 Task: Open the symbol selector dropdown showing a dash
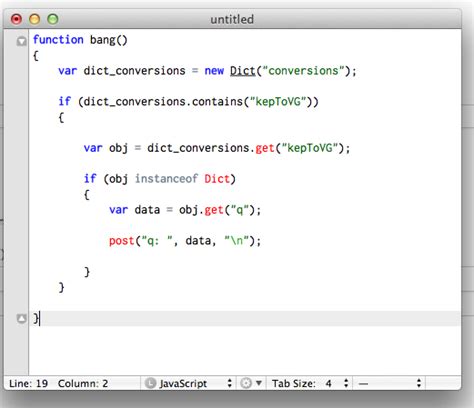(x=389, y=383)
